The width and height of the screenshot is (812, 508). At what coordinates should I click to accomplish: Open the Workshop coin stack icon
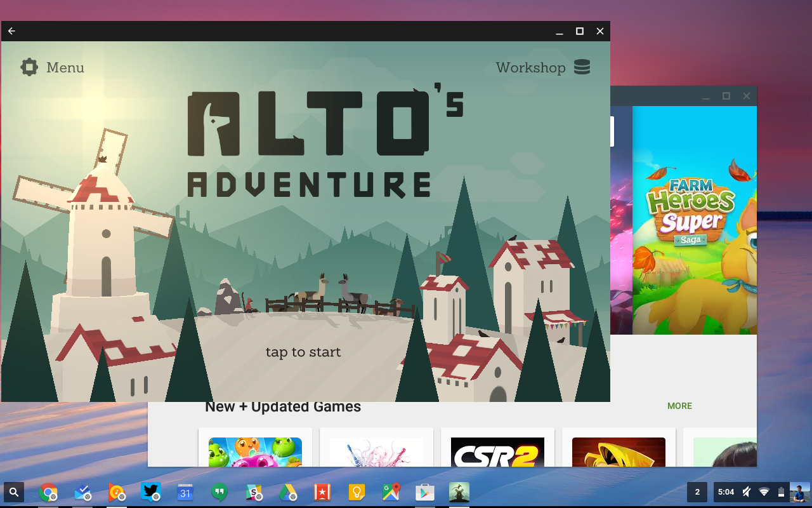pyautogui.click(x=582, y=67)
